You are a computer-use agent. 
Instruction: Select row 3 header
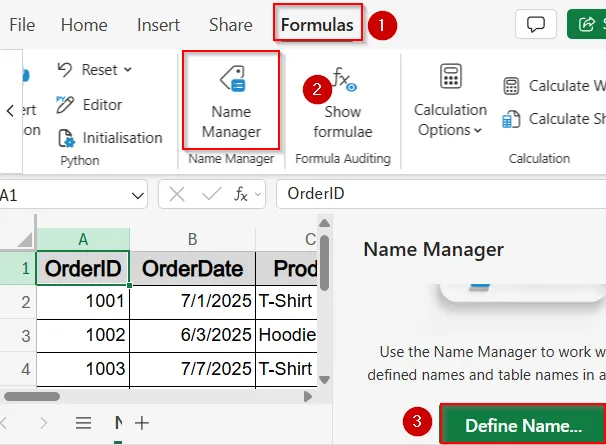point(18,336)
